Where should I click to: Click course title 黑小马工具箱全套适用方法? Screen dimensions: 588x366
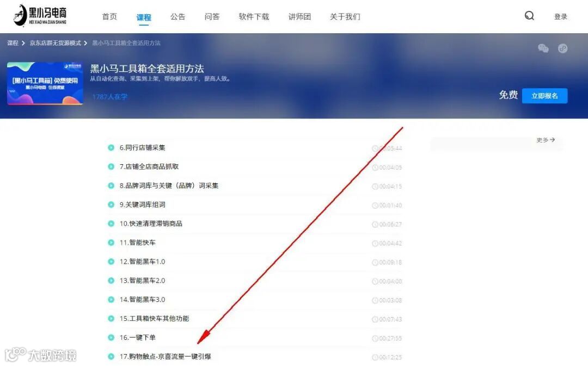pyautogui.click(x=147, y=69)
